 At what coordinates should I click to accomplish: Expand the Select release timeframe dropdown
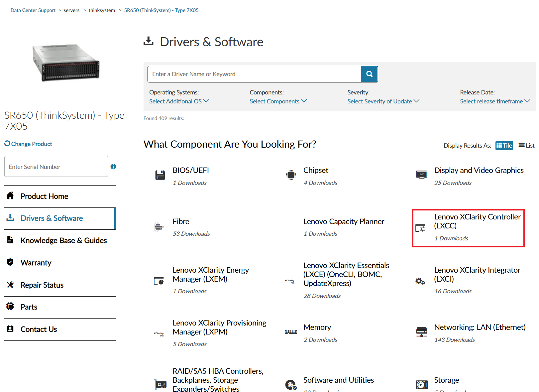tap(495, 101)
